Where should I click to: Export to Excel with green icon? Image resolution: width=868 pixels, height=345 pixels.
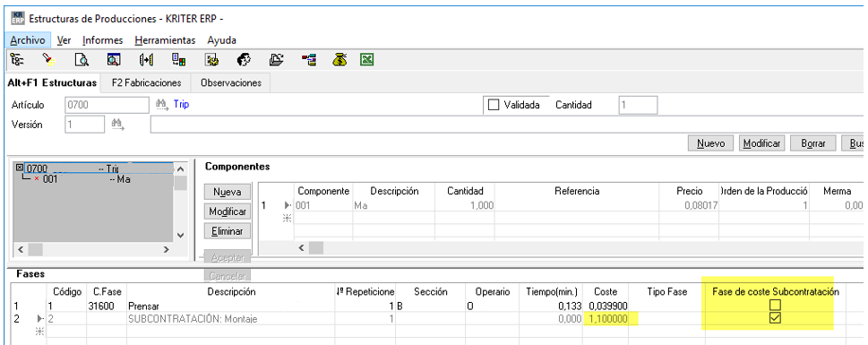tap(366, 59)
